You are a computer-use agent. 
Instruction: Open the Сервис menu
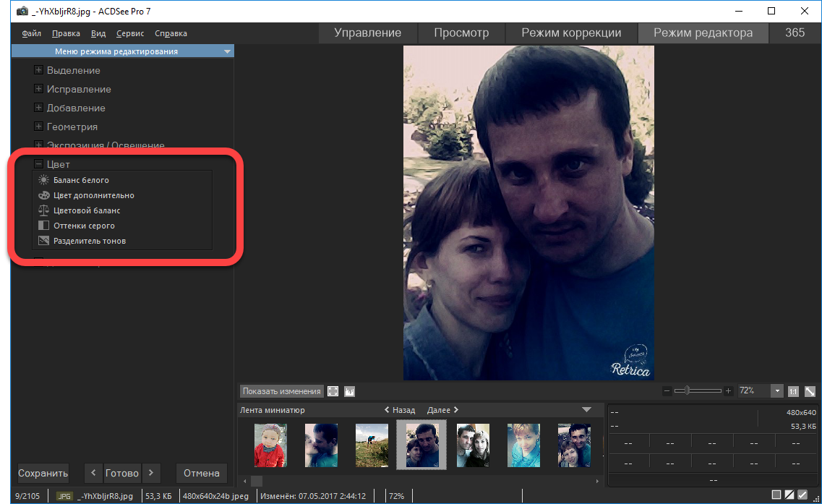coord(130,33)
